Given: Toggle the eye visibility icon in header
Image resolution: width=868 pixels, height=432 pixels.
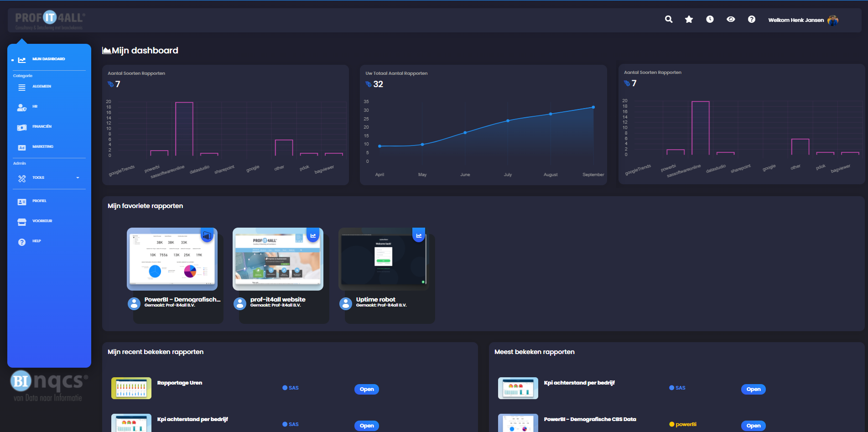Looking at the screenshot, I should [731, 19].
